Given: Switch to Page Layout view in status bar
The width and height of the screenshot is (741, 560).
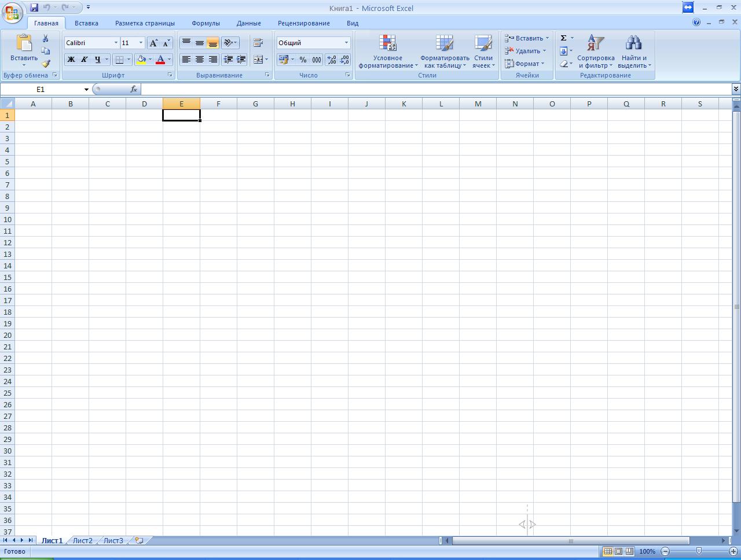Looking at the screenshot, I should pos(618,551).
